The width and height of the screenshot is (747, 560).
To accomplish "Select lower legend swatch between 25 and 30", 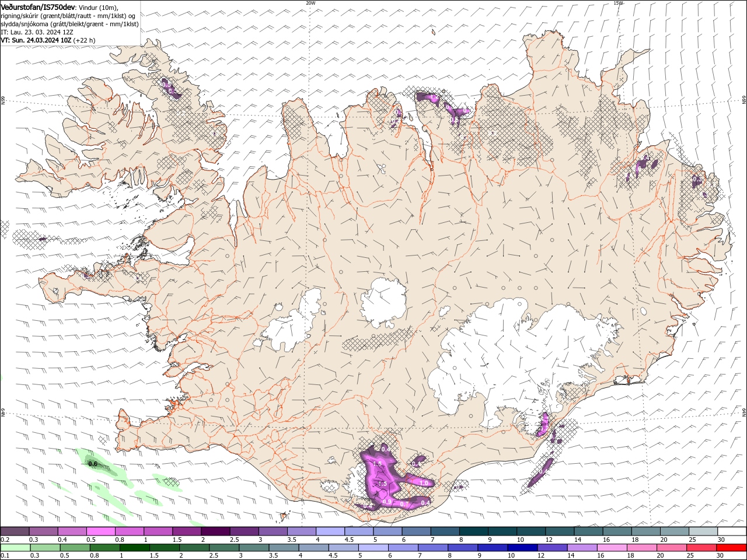I will (x=700, y=548).
